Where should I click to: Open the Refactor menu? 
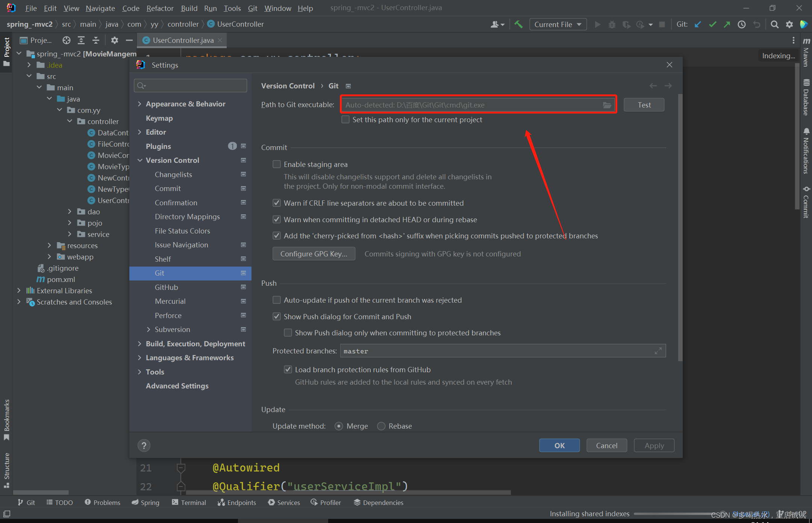coord(160,8)
